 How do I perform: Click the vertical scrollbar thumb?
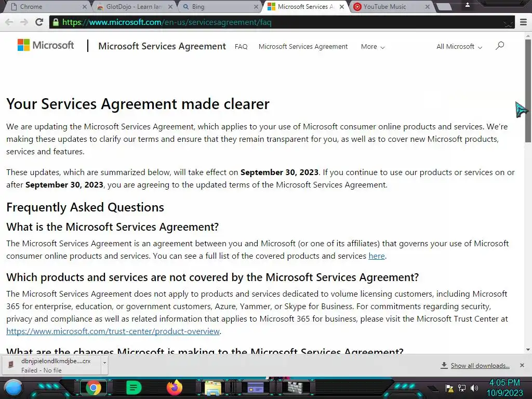[x=528, y=90]
